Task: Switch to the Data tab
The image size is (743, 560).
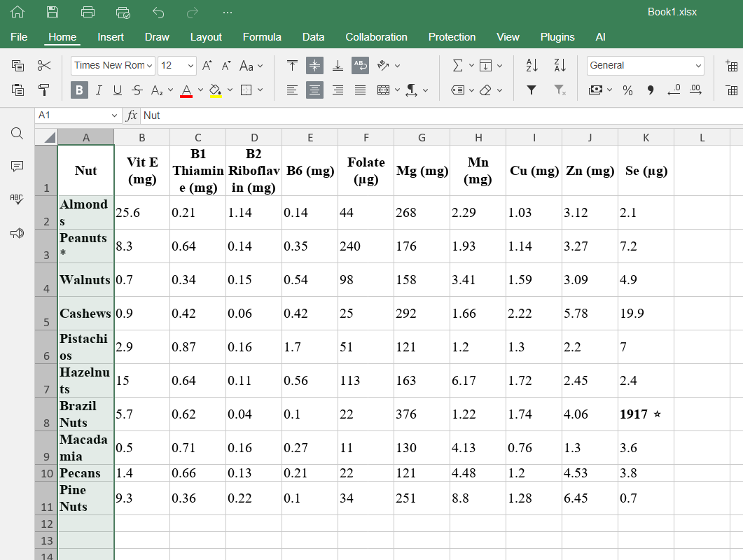Action: (313, 37)
